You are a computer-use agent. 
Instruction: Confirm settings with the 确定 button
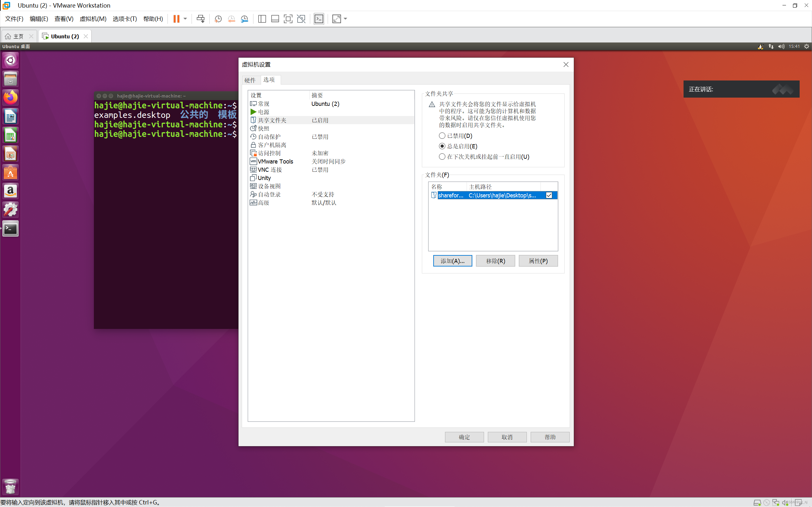pos(464,437)
